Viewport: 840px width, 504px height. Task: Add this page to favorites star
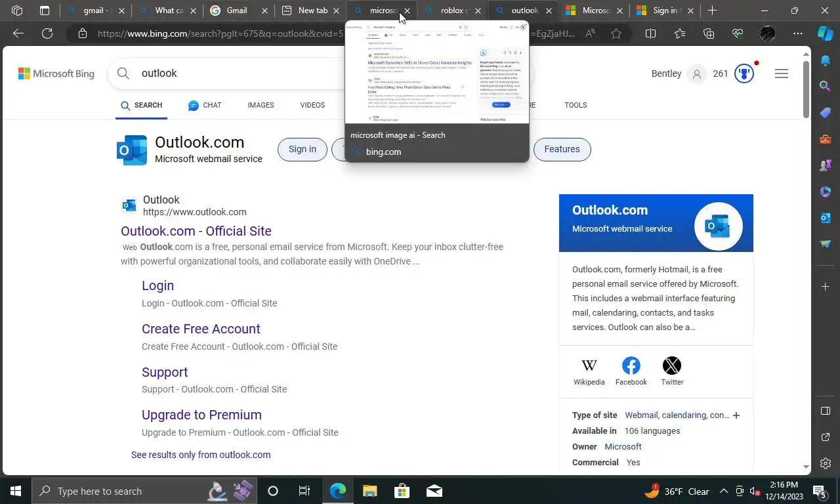tap(616, 33)
